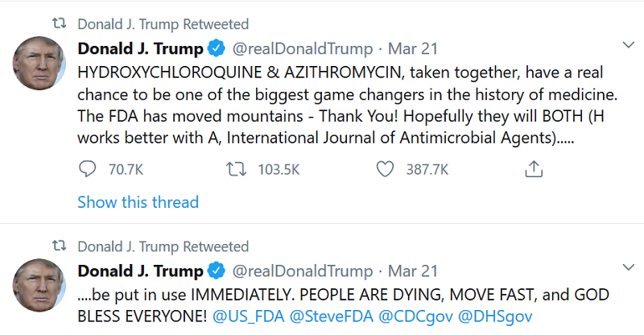
Task: Open the @US_FDA mention
Action: click(250, 316)
